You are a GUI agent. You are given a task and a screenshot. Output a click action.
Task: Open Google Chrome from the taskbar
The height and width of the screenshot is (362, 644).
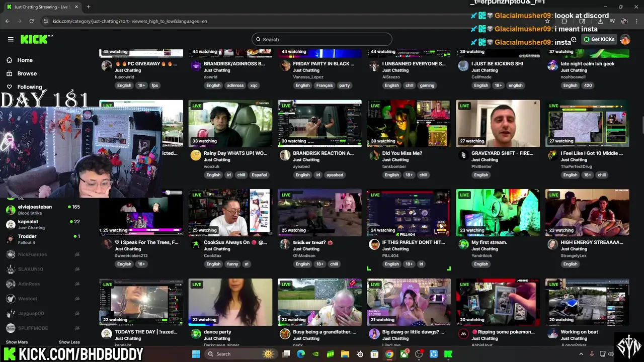(389, 354)
